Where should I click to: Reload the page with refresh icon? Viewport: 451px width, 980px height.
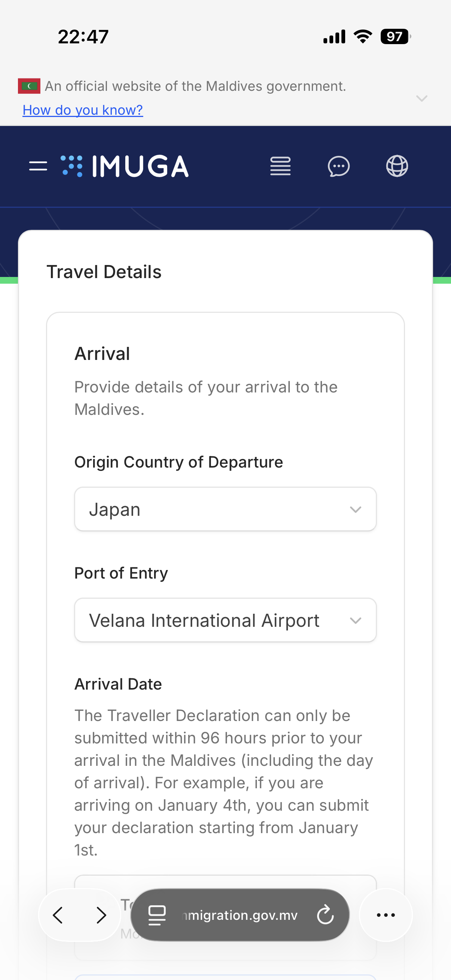(x=325, y=915)
